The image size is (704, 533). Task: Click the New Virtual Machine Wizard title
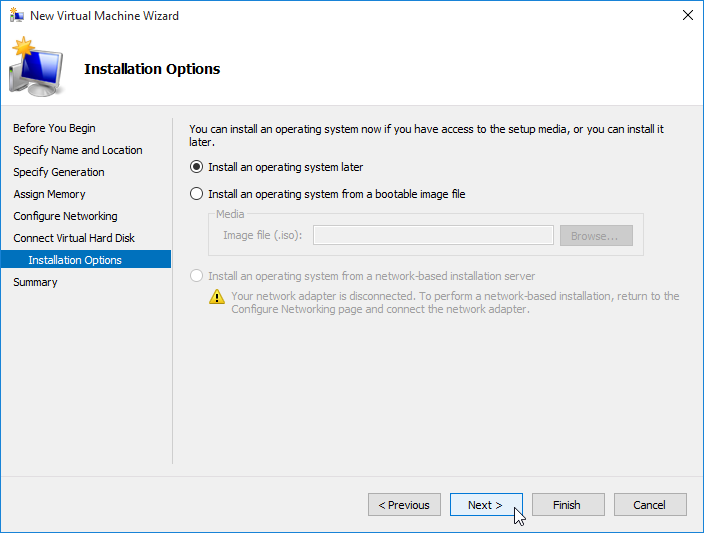point(104,16)
